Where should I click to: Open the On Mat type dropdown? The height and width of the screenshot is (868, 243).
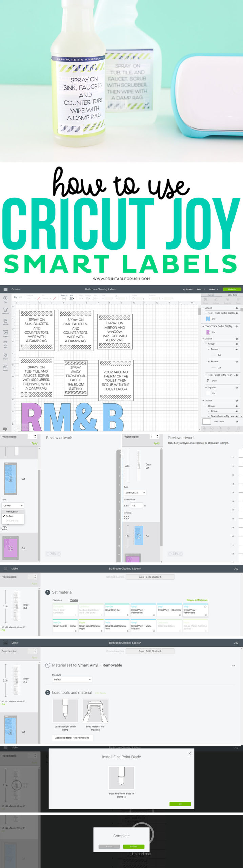[13, 505]
